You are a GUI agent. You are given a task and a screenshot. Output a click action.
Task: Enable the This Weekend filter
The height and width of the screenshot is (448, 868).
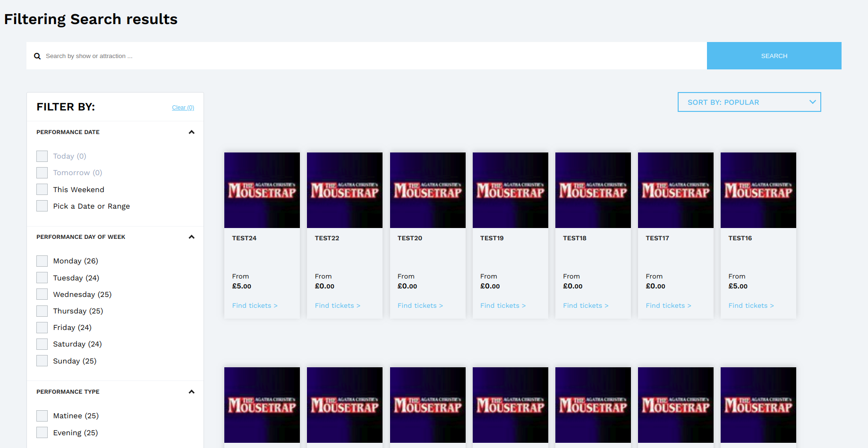point(42,189)
